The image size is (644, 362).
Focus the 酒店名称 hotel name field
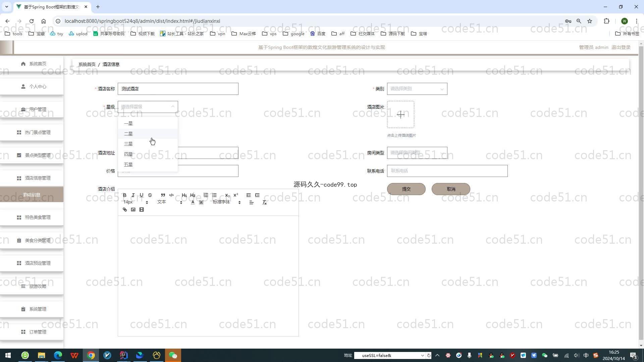[178, 89]
